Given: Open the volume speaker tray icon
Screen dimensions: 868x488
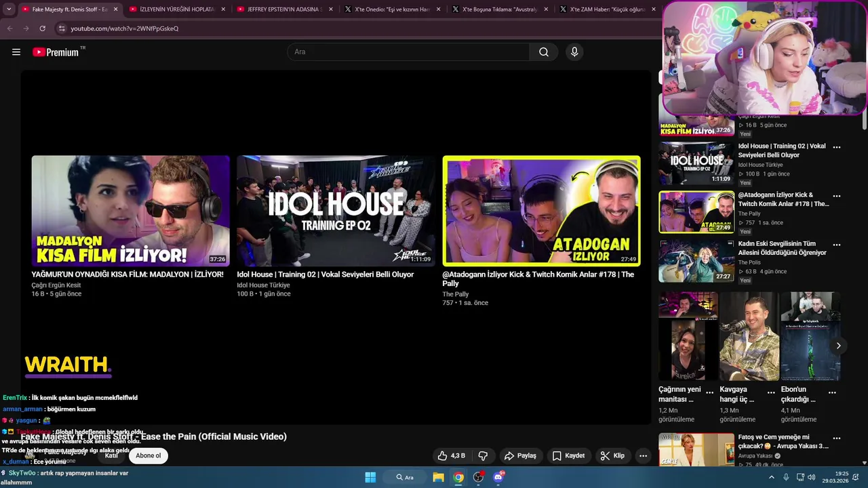Looking at the screenshot, I should click(x=812, y=477).
